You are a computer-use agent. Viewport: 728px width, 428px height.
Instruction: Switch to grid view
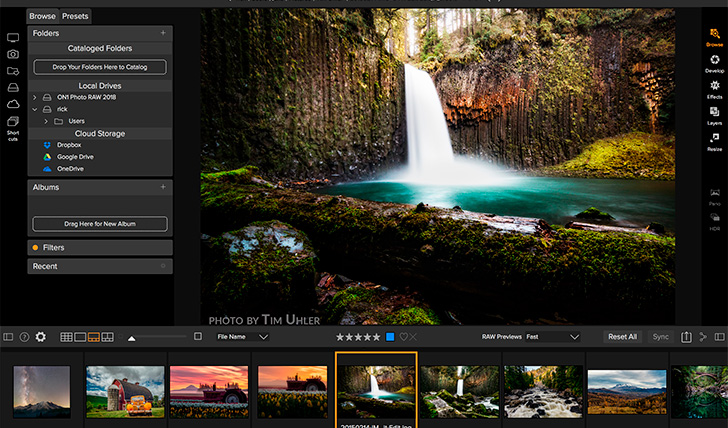[66, 337]
